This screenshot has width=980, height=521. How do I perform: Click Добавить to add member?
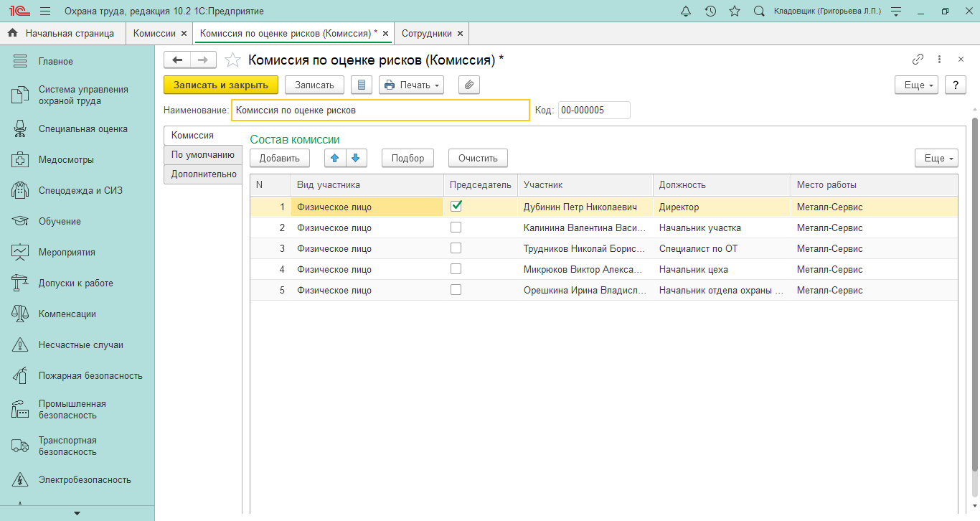(280, 158)
